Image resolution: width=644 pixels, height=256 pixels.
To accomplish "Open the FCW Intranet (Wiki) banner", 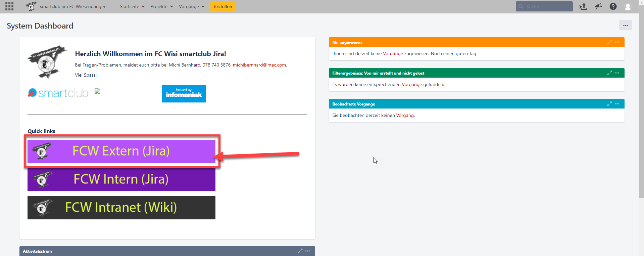I will coord(121,208).
